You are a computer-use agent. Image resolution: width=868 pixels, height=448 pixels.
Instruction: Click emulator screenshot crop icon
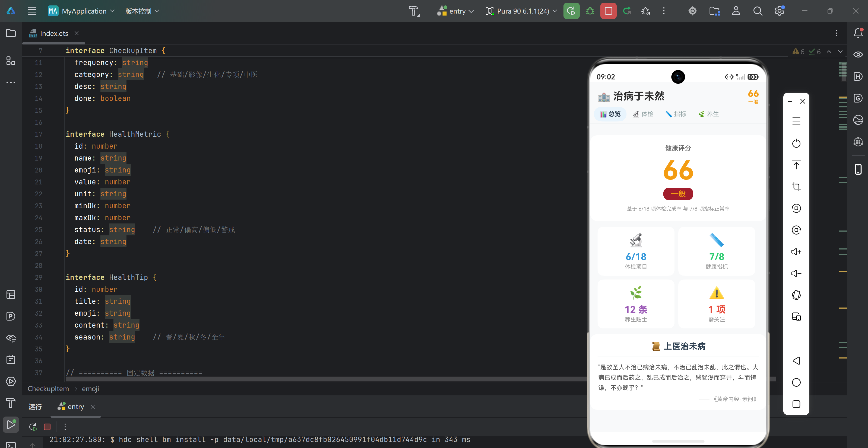[796, 187]
